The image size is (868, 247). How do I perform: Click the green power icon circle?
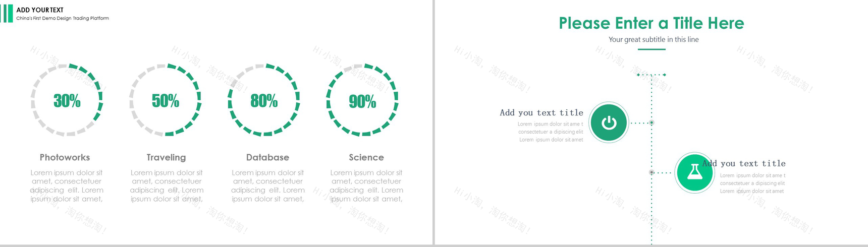tap(609, 122)
